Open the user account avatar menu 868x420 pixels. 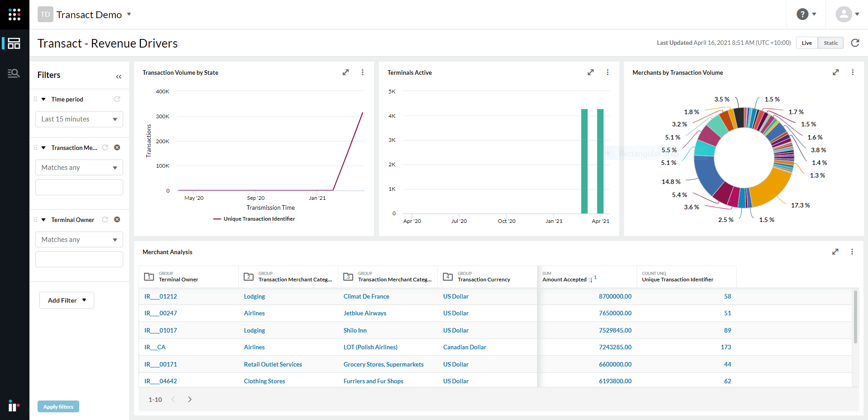click(844, 14)
